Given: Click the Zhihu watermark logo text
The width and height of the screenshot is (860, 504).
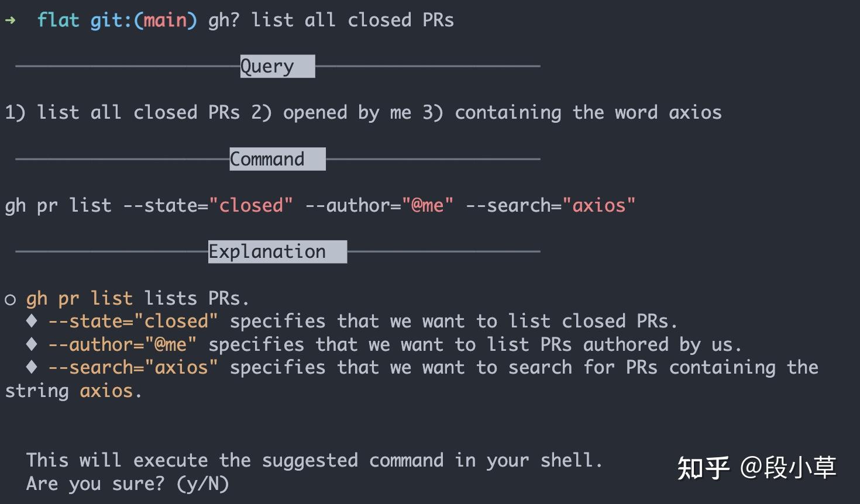Looking at the screenshot, I should point(704,468).
